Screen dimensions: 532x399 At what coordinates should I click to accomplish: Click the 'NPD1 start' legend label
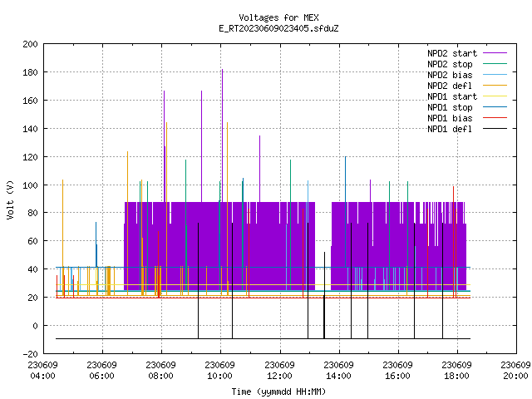pos(452,96)
